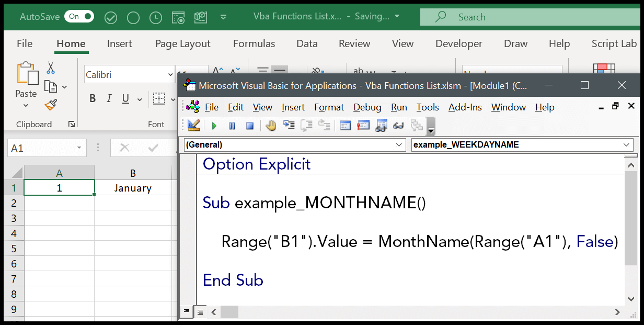Open the Debug menu in the VBA editor
The height and width of the screenshot is (325, 644).
coord(367,107)
